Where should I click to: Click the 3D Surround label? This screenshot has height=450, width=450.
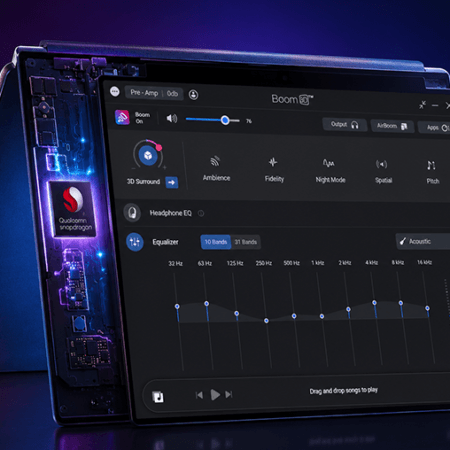click(143, 182)
